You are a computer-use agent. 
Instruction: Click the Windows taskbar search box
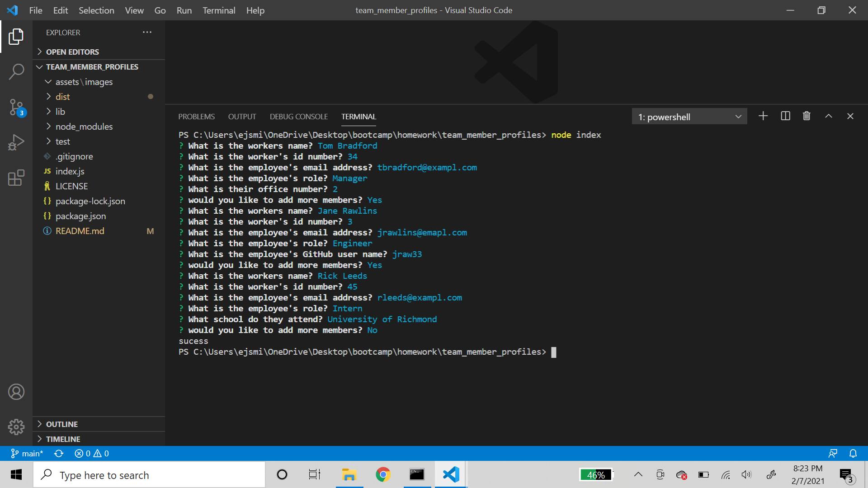[x=149, y=475]
